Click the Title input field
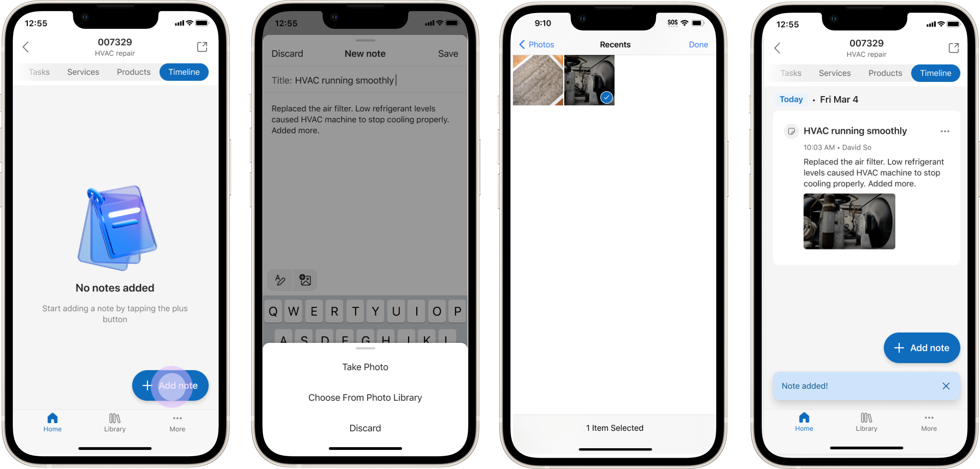980x469 pixels. 364,80
